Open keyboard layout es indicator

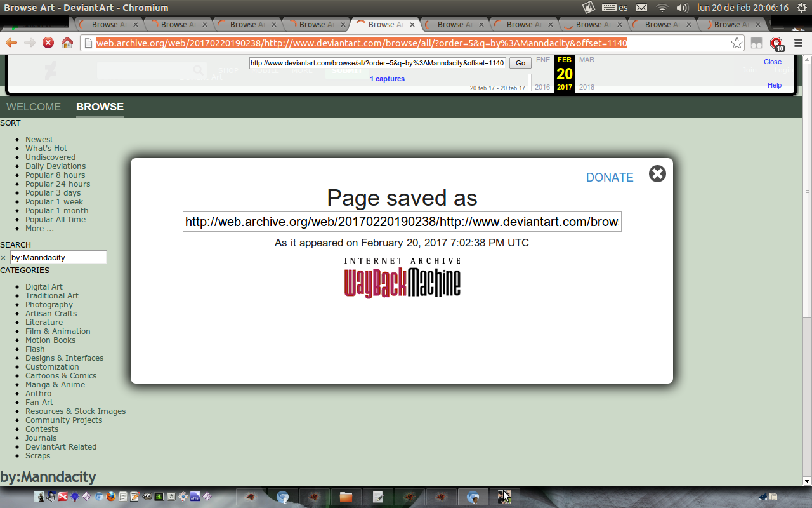615,8
